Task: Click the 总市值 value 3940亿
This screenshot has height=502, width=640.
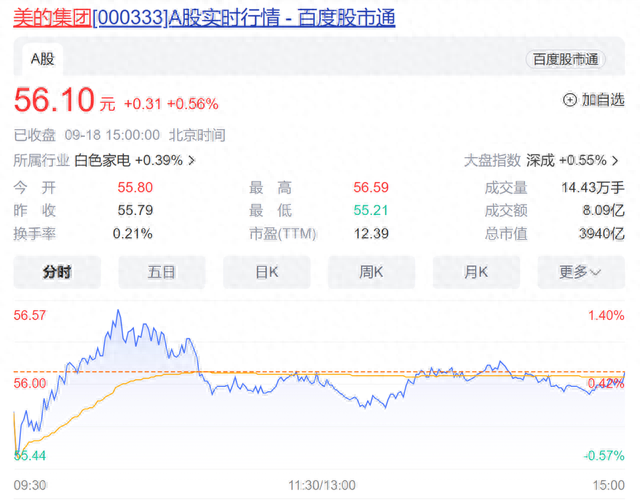Action: click(602, 233)
